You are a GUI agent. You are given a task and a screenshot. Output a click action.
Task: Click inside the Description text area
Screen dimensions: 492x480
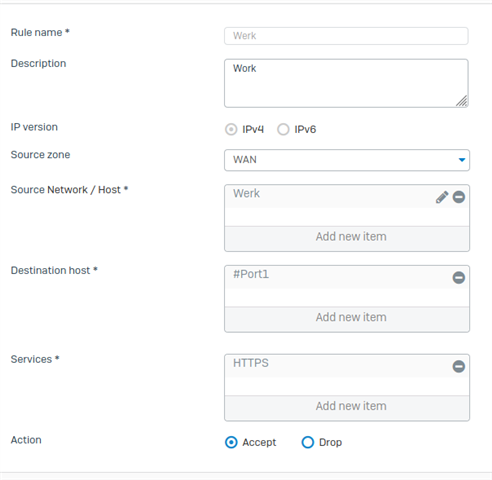pos(346,83)
